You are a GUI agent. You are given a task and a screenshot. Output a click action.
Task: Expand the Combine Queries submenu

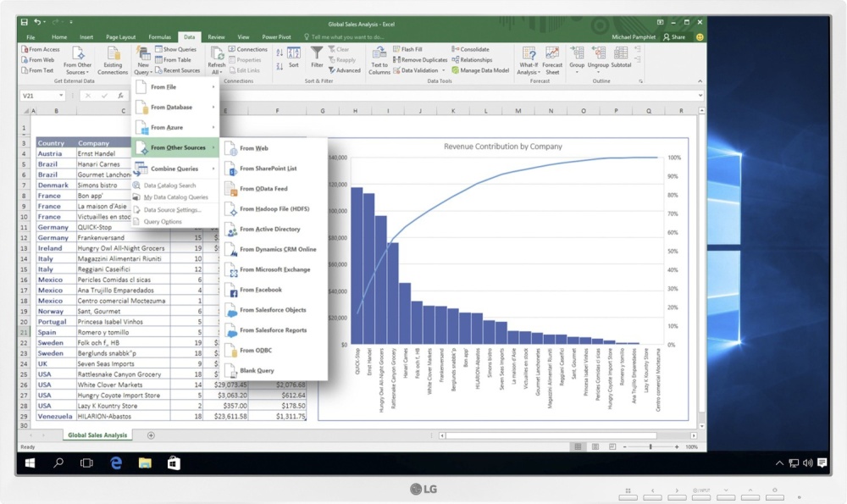(175, 169)
